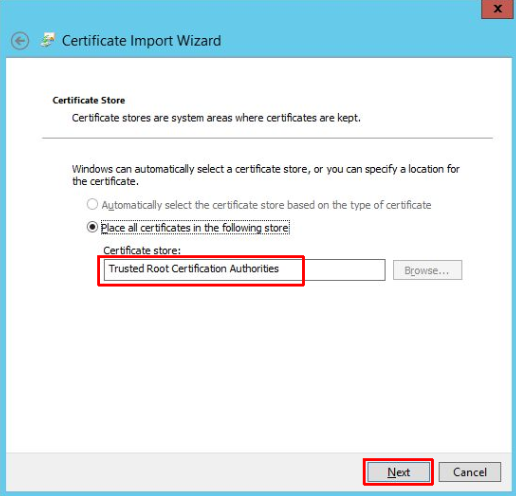Click the gray footer area left of Next
Viewport: 516px width, 496px height.
pyautogui.click(x=183, y=472)
